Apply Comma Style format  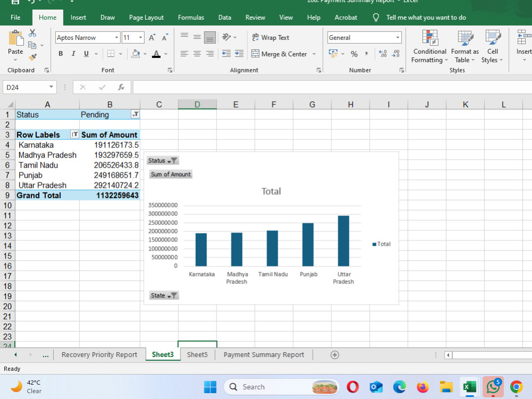367,54
